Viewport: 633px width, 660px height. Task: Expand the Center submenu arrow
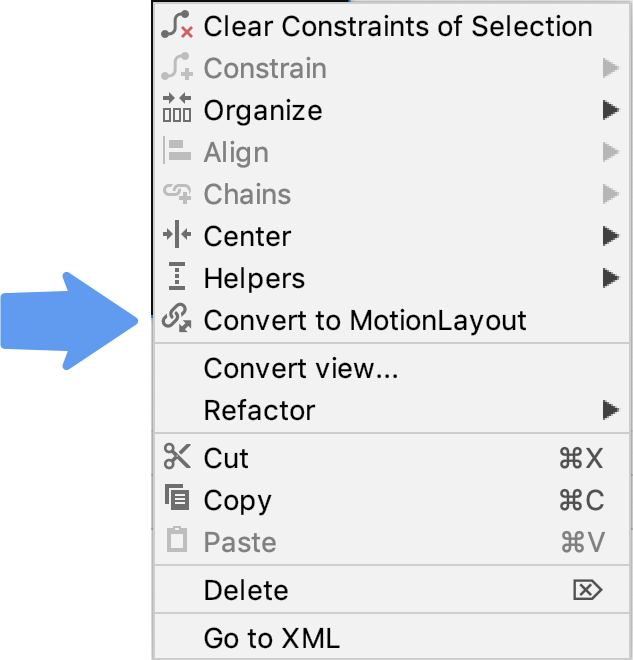click(610, 236)
